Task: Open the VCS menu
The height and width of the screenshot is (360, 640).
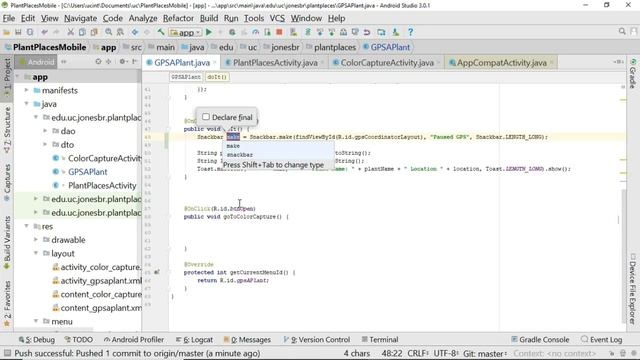Action: (x=277, y=18)
